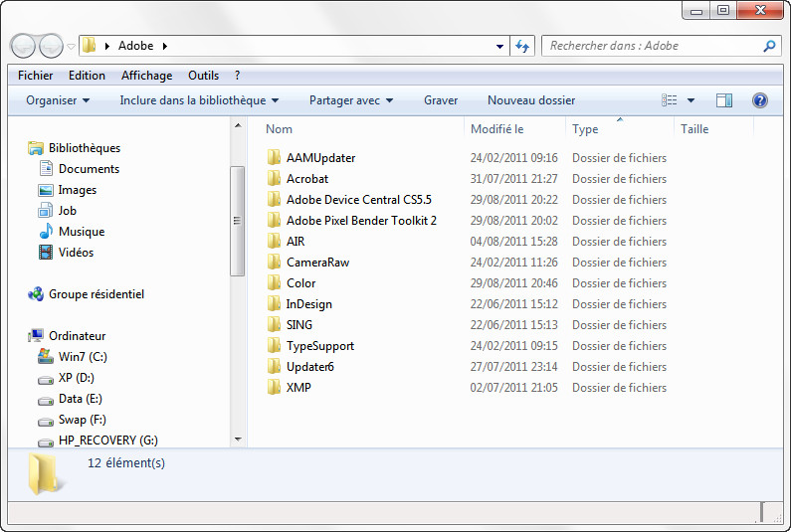Image resolution: width=791 pixels, height=532 pixels.
Task: Open the 'Partager avec' dropdown
Action: click(351, 100)
